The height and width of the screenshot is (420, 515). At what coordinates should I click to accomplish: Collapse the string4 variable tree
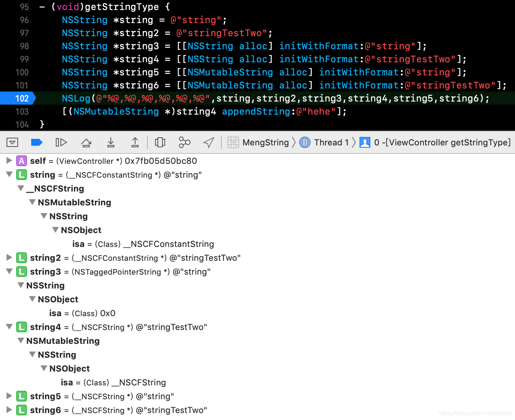(9, 327)
